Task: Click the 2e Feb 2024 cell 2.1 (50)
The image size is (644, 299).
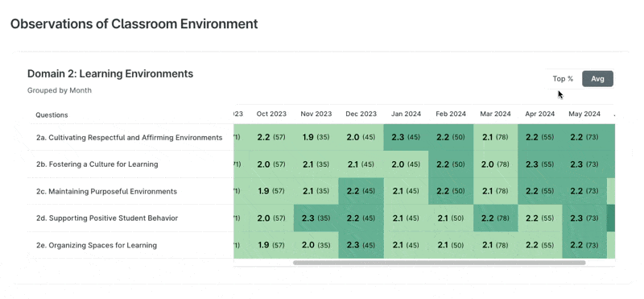Action: tap(451, 245)
